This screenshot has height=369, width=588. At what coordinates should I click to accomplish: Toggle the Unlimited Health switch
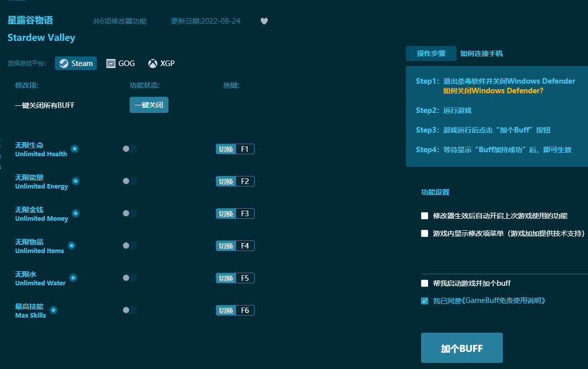129,149
